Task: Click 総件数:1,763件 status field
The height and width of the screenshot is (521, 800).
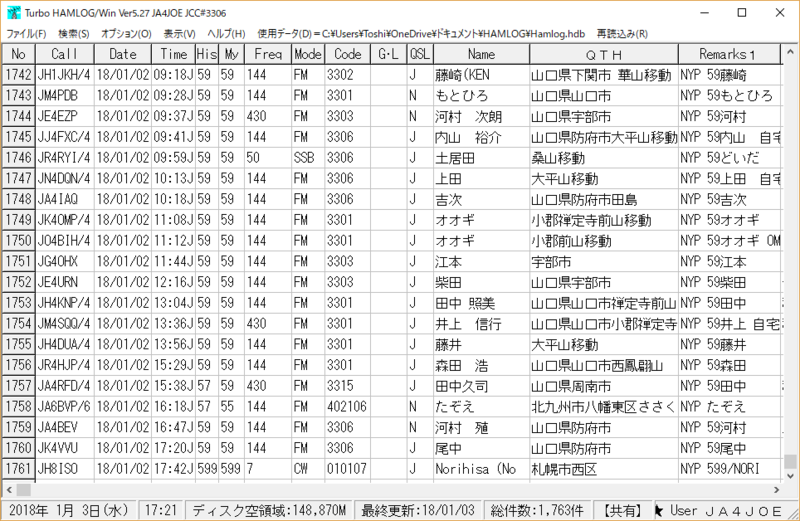Action: 537,510
